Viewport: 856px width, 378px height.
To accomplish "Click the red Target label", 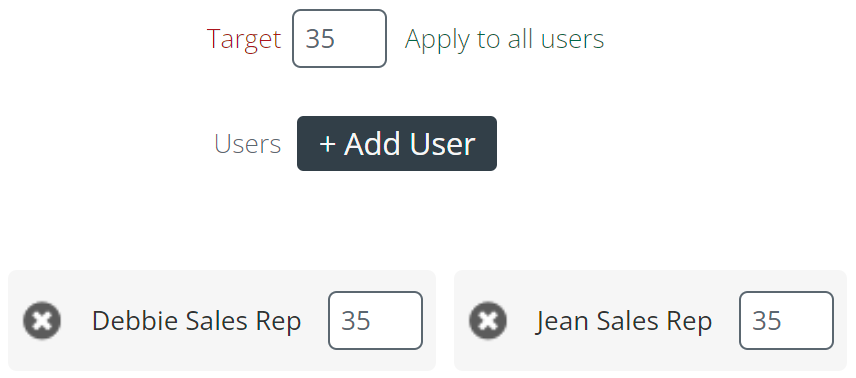I will 244,39.
